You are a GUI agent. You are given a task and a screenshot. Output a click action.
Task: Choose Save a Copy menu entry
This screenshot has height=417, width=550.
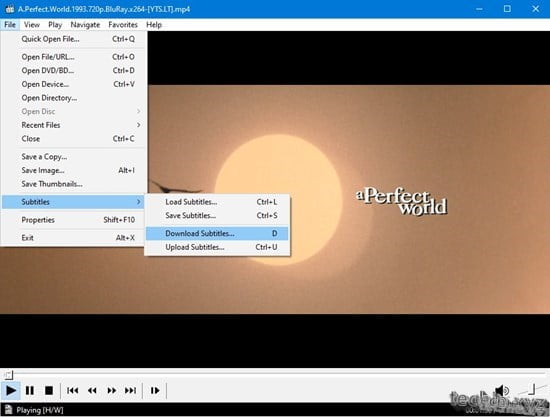[73, 157]
